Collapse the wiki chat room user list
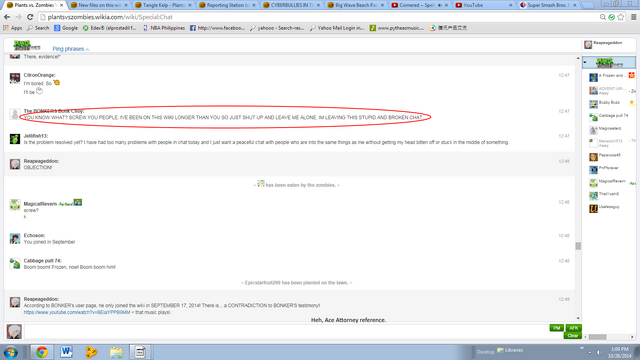This screenshot has height=360, width=640. tap(585, 62)
